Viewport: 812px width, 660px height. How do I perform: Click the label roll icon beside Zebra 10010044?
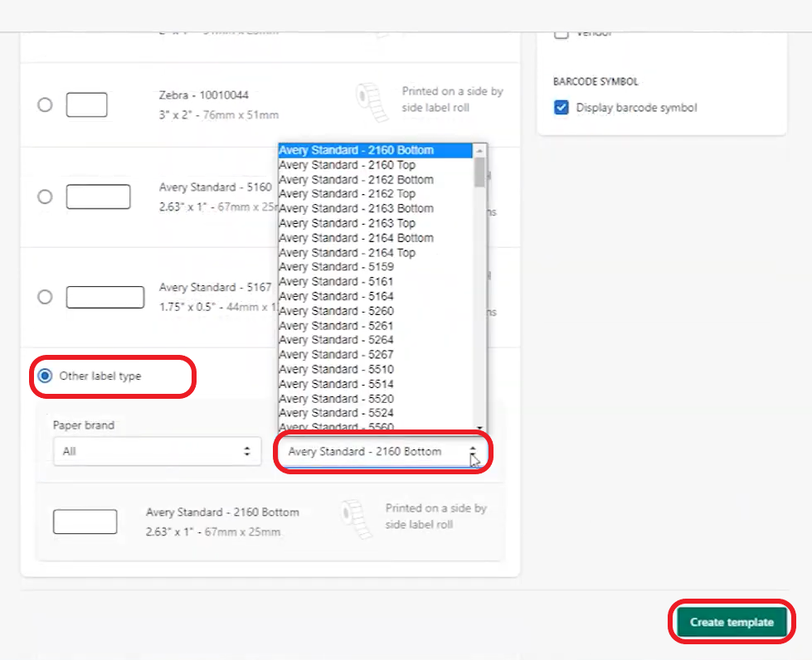[370, 99]
